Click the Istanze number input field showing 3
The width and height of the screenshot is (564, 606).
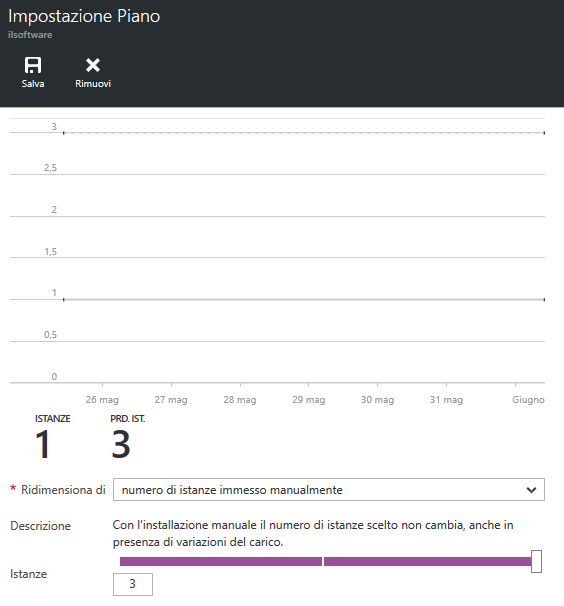click(133, 584)
